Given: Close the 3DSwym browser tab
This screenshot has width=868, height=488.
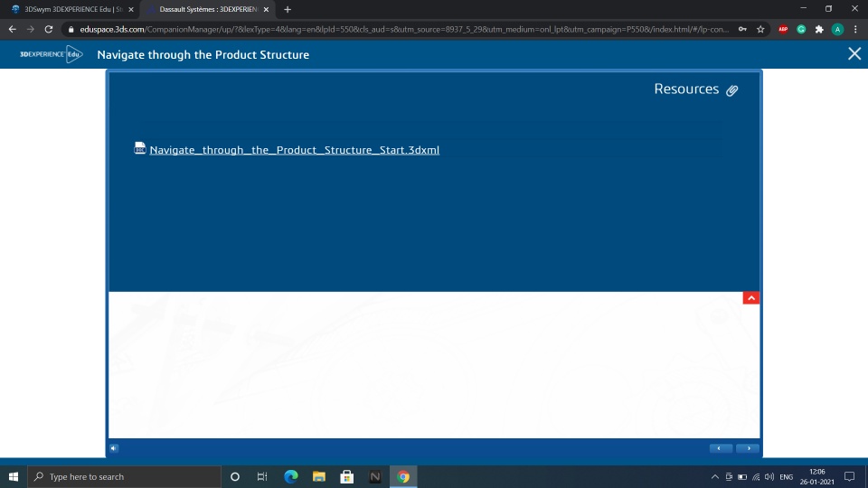Looking at the screenshot, I should [x=131, y=9].
